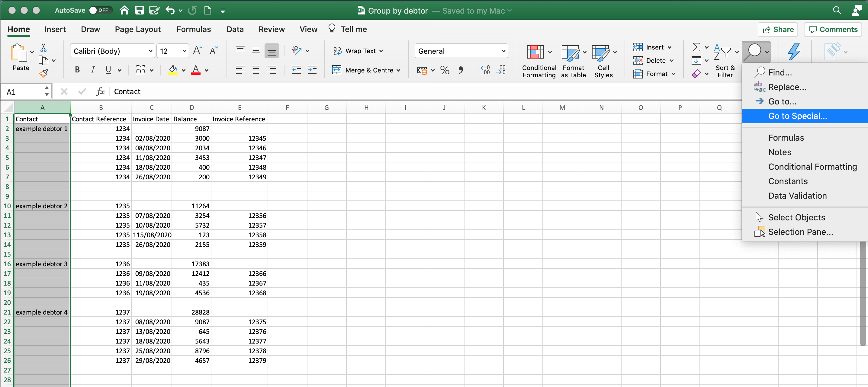Screen dimensions: 868x387
Task: Click the Increase indent icon
Action: pos(312,70)
